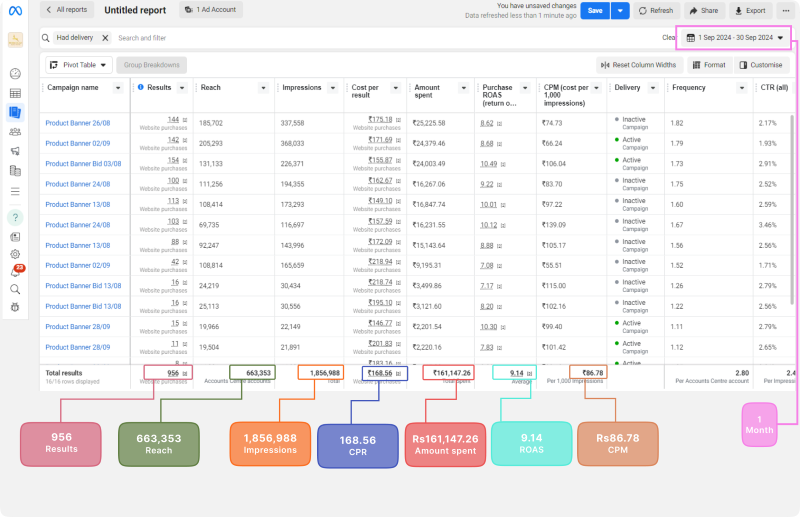Viewport: 800px width, 517px height.
Task: Click Export button in the top bar
Action: tap(749, 10)
